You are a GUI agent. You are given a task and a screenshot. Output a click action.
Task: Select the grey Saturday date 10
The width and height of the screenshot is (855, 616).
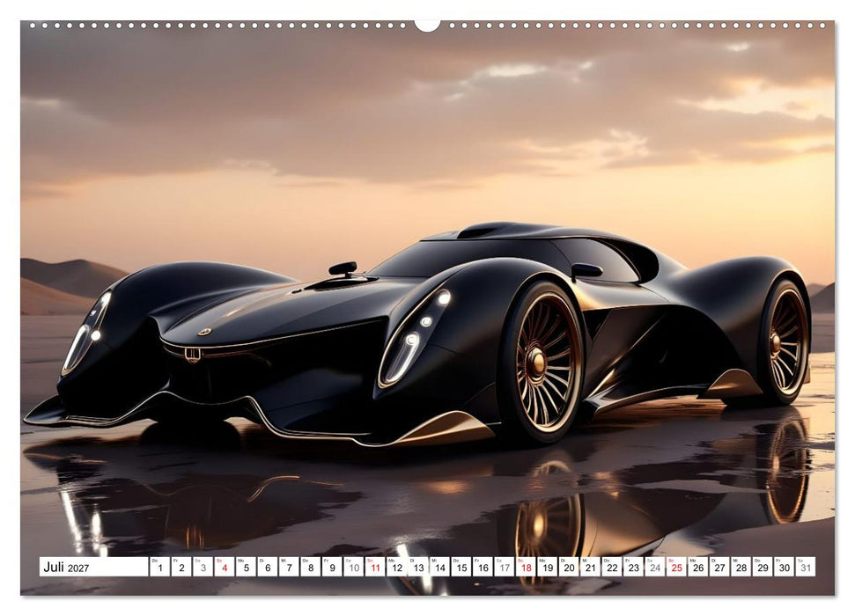354,567
